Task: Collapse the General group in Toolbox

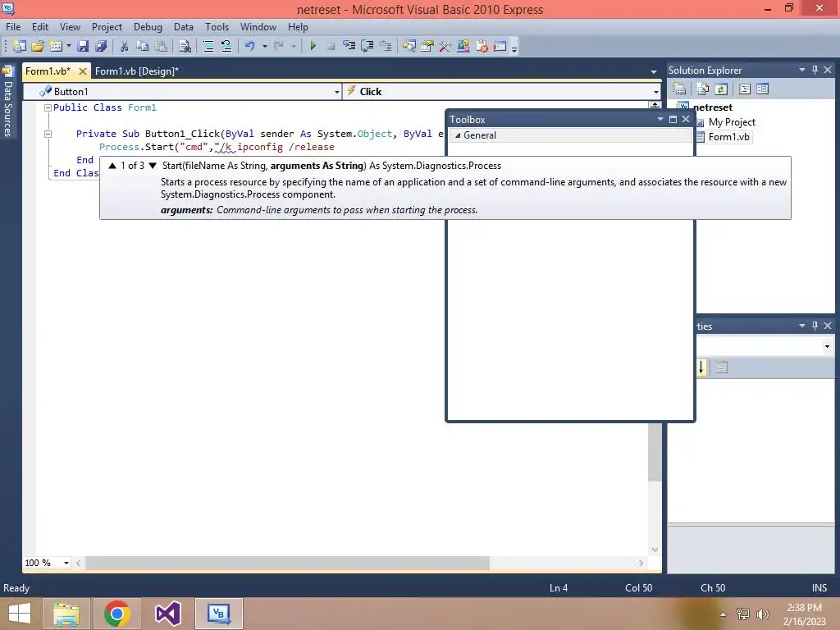Action: [458, 135]
